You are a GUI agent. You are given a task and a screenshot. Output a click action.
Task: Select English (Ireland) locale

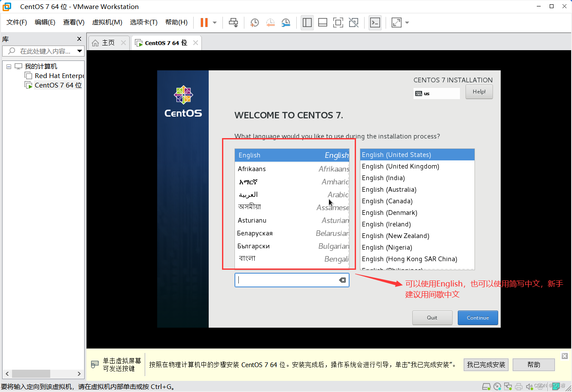pos(417,224)
